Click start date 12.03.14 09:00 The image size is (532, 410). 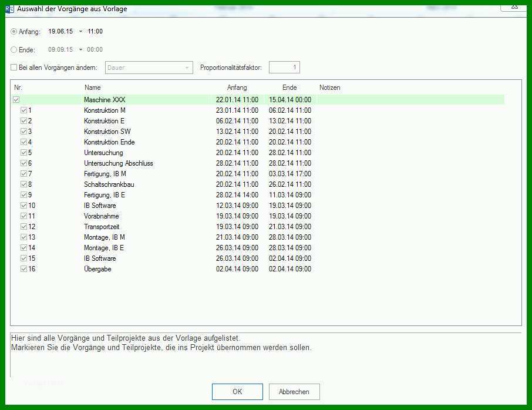coord(237,206)
